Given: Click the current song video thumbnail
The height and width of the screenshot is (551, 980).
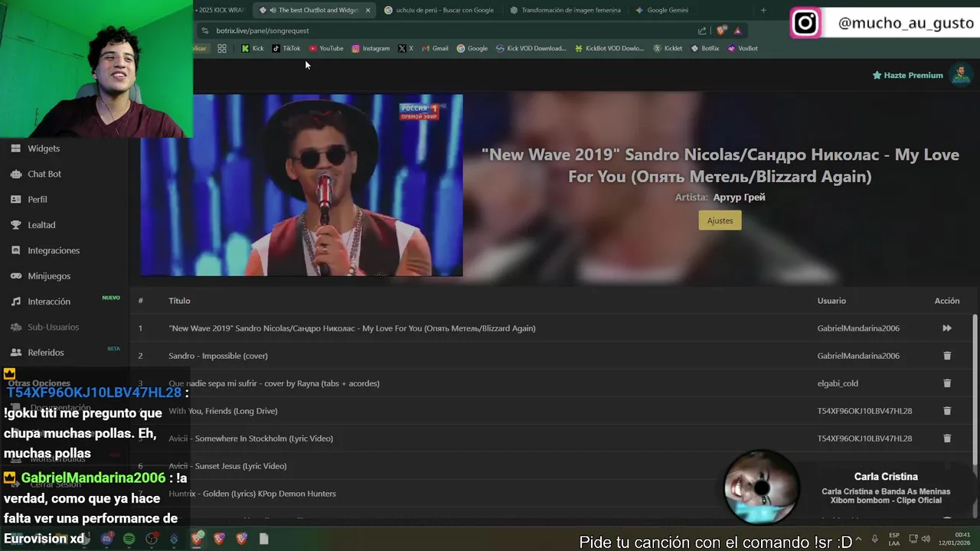Looking at the screenshot, I should coord(302,185).
